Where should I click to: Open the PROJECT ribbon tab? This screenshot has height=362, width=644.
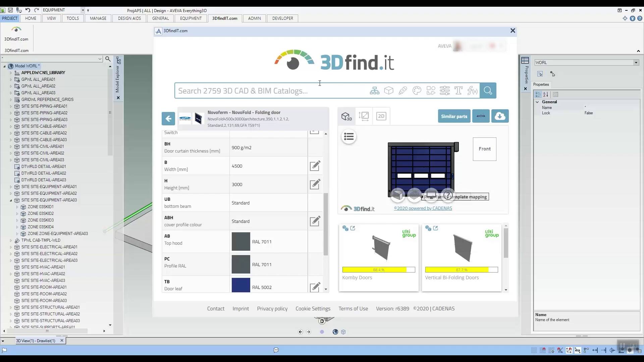click(x=10, y=18)
